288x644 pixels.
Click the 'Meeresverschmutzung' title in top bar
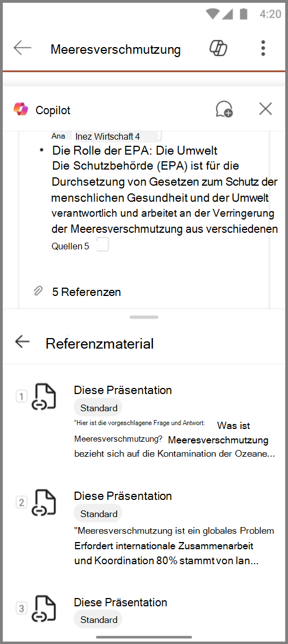tap(116, 49)
